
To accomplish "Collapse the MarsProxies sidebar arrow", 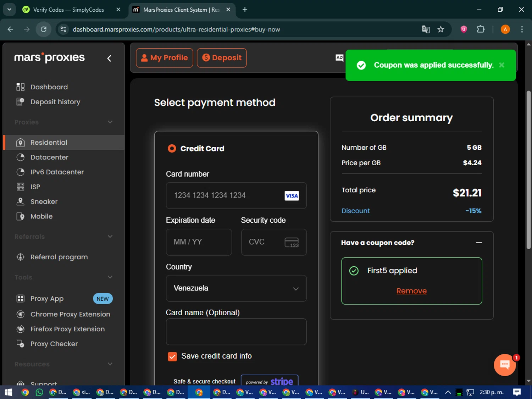I will coord(109,58).
